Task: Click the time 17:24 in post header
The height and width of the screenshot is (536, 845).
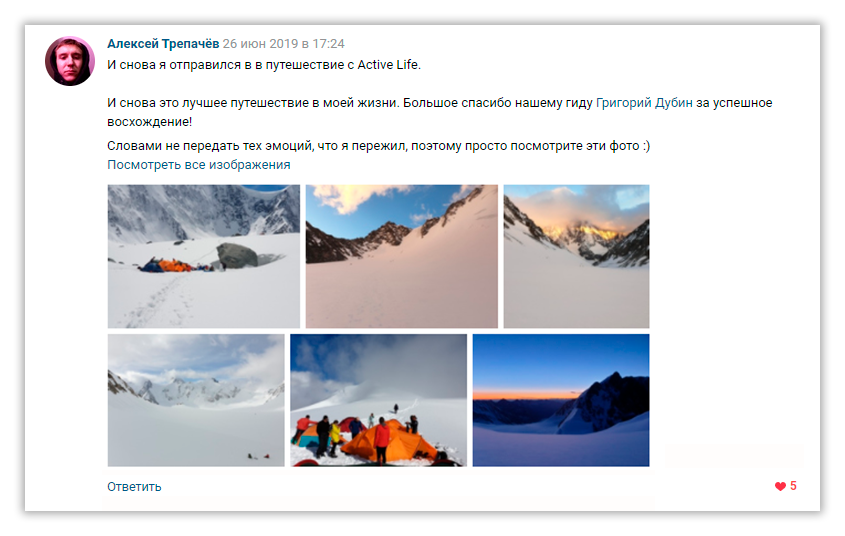Action: pyautogui.click(x=328, y=44)
